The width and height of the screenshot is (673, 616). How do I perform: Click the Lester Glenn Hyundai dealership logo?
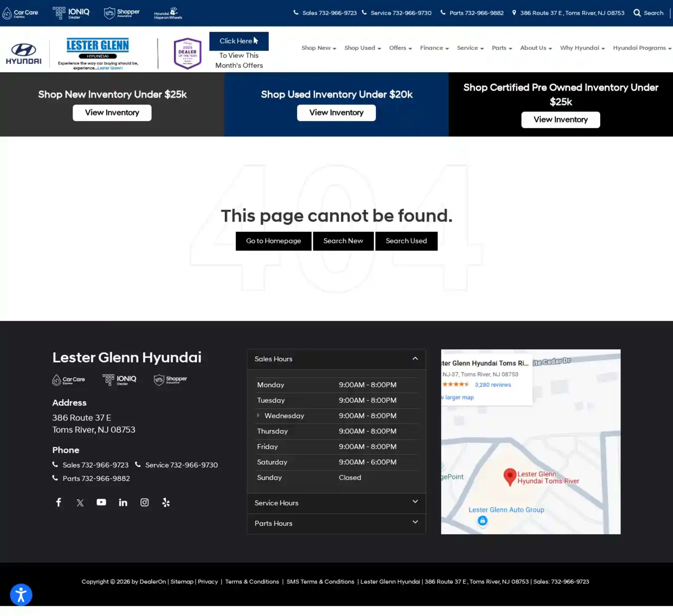[97, 53]
